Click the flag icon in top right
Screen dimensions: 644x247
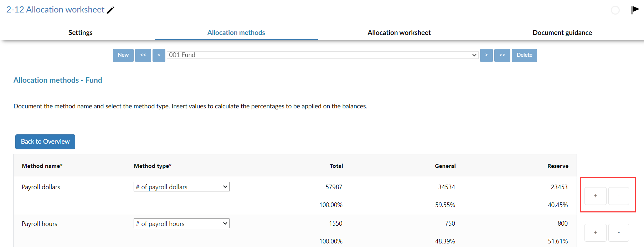635,10
